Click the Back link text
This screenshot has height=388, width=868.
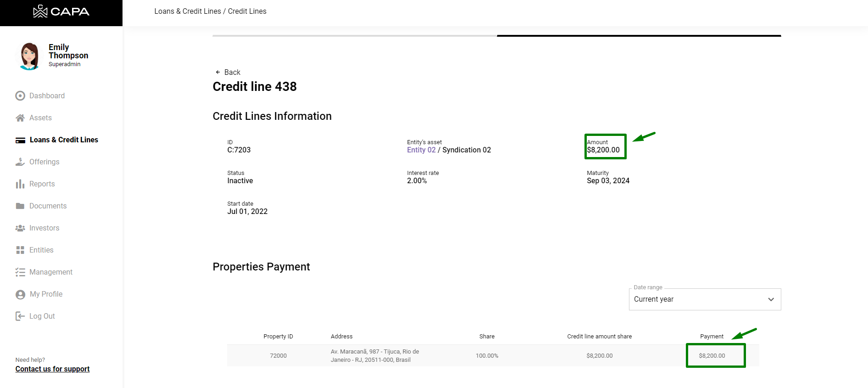point(232,72)
